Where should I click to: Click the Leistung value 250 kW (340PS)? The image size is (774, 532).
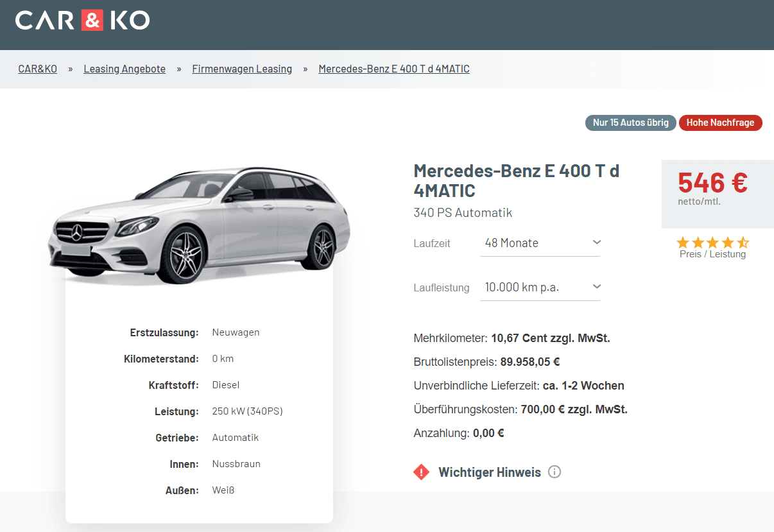pos(247,411)
